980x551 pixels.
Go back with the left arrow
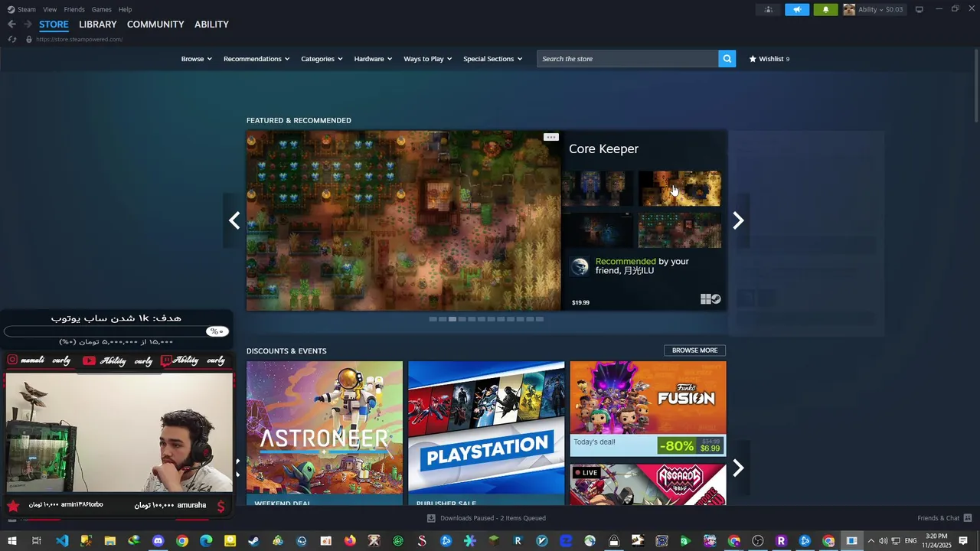click(11, 24)
